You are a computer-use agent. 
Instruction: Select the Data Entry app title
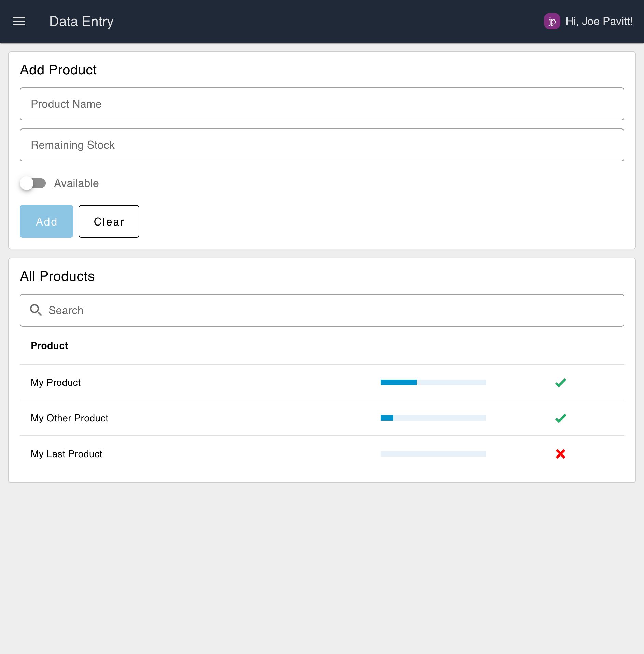81,21
